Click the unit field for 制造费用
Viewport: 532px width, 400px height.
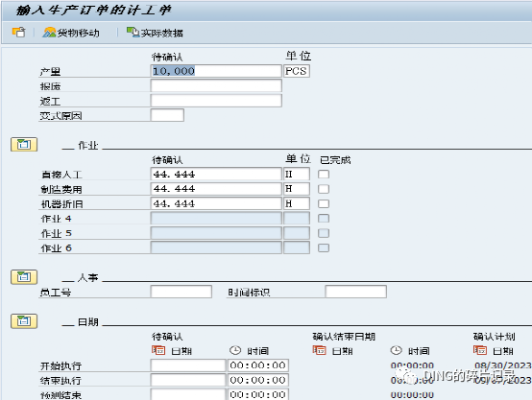297,188
